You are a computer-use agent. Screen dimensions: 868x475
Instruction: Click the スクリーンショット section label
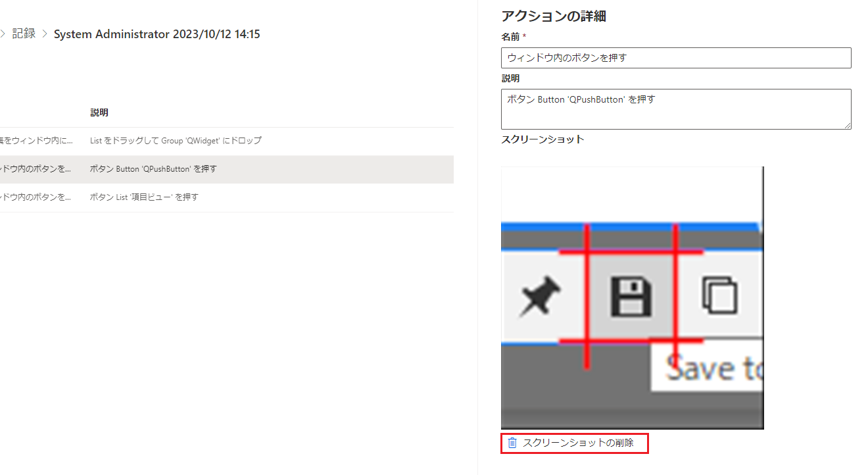pyautogui.click(x=542, y=139)
